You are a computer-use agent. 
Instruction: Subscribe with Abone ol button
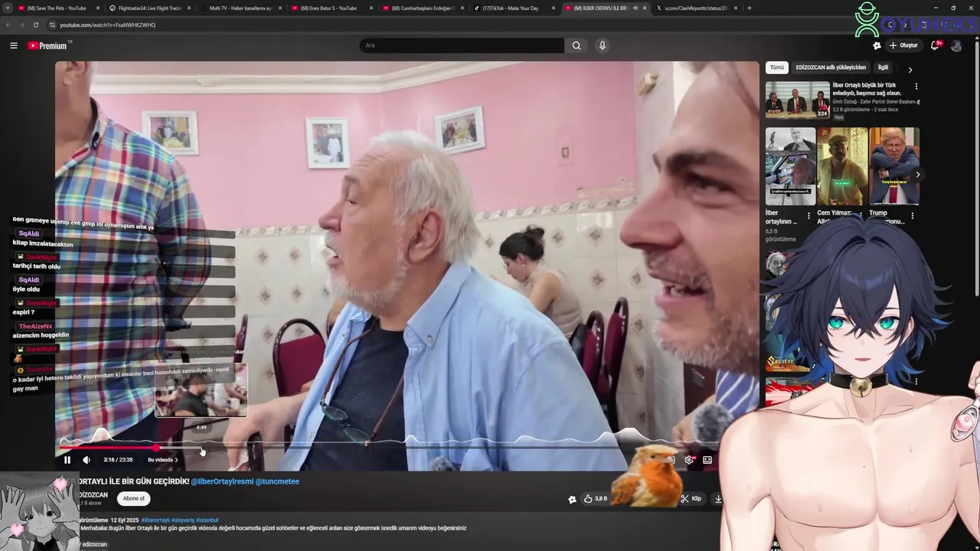(134, 498)
